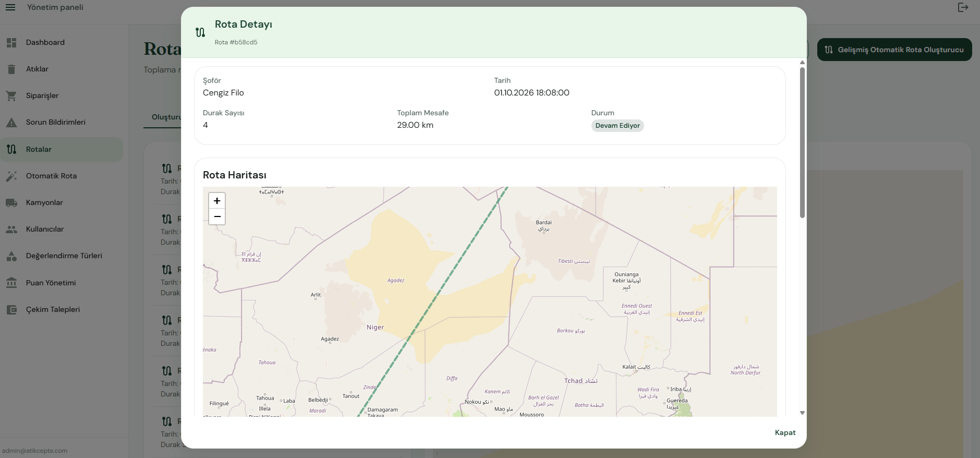Click the Rotalar route icon in sidebar
The width and height of the screenshot is (980, 458).
coord(11,149)
